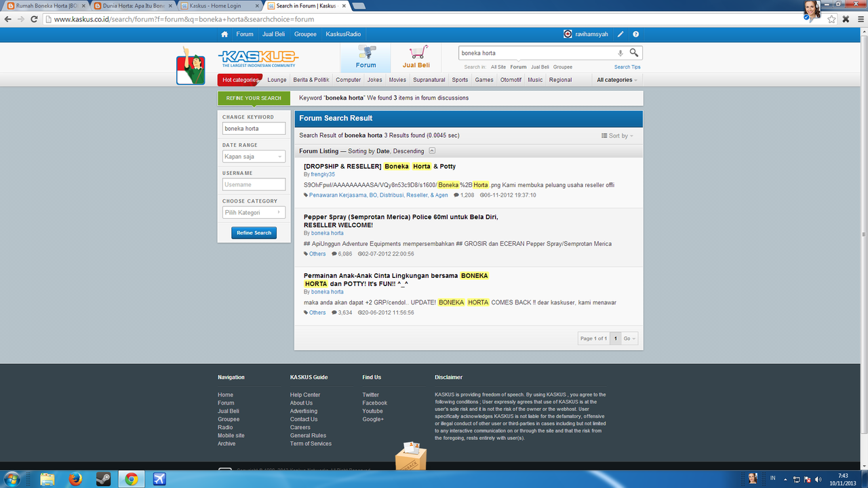The image size is (868, 488).
Task: Open the Sort by dropdown
Action: [x=617, y=136]
